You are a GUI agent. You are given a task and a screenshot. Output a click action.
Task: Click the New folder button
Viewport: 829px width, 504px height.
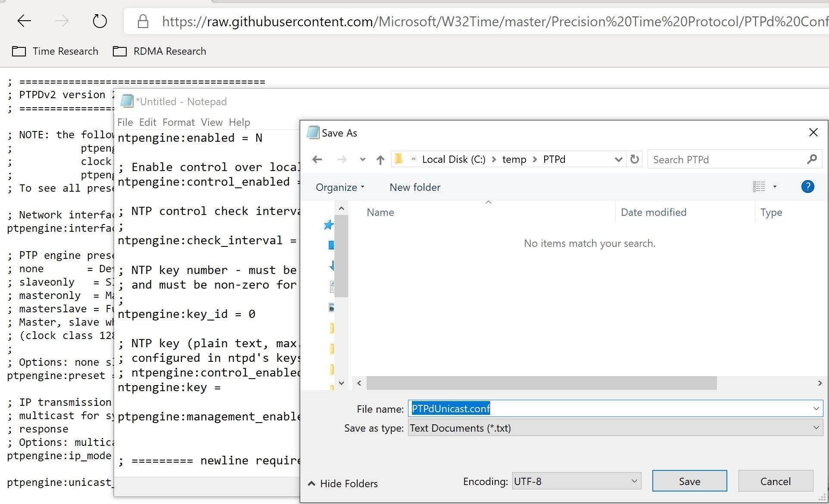click(414, 187)
